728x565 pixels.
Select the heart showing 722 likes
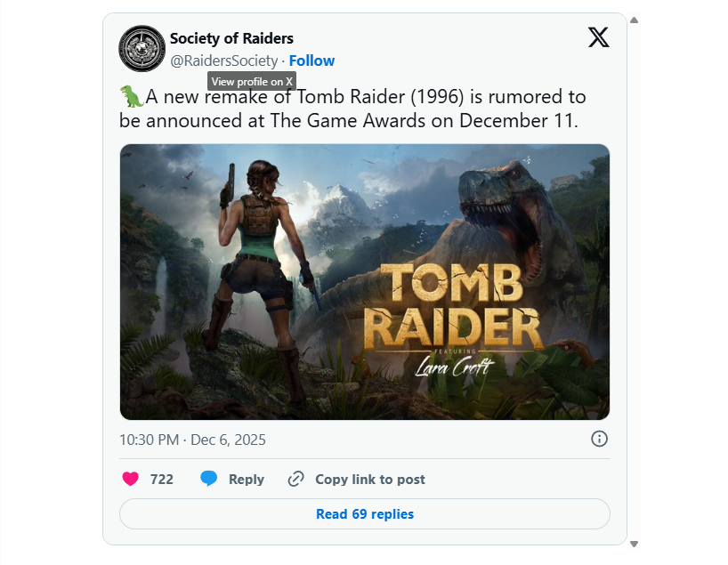(130, 479)
